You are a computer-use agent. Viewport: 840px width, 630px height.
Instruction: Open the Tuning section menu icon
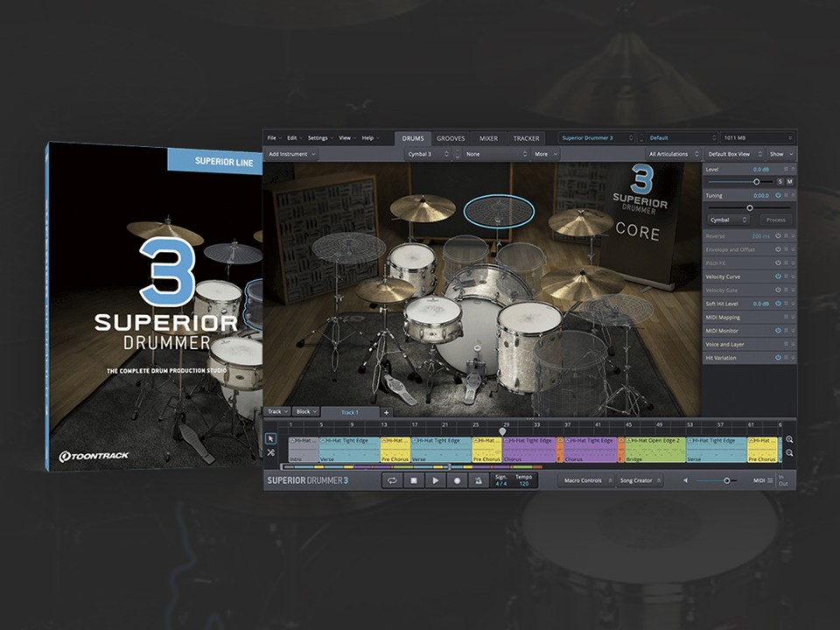(x=786, y=195)
